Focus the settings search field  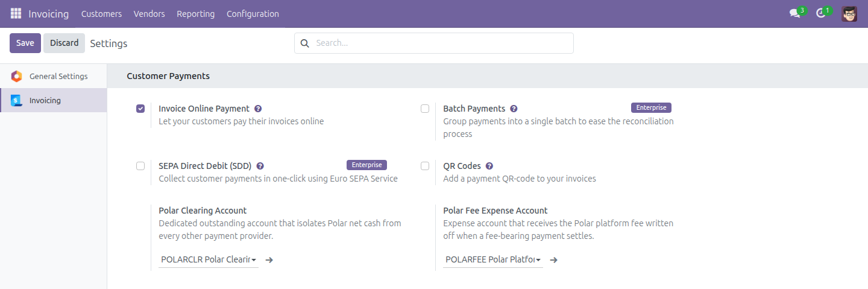pyautogui.click(x=434, y=43)
